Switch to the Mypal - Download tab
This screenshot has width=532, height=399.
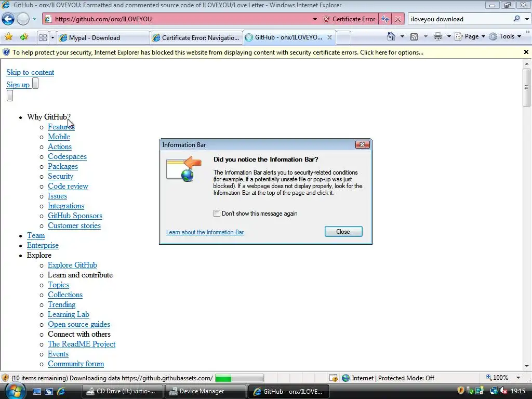point(103,37)
